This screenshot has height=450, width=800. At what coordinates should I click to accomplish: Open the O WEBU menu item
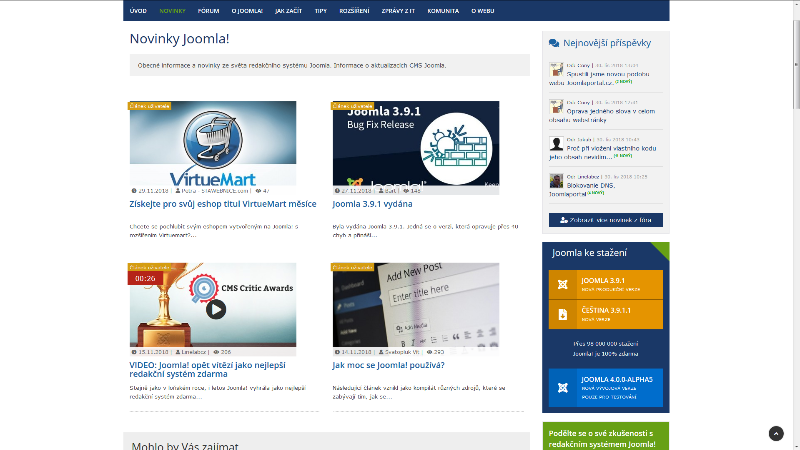point(482,11)
